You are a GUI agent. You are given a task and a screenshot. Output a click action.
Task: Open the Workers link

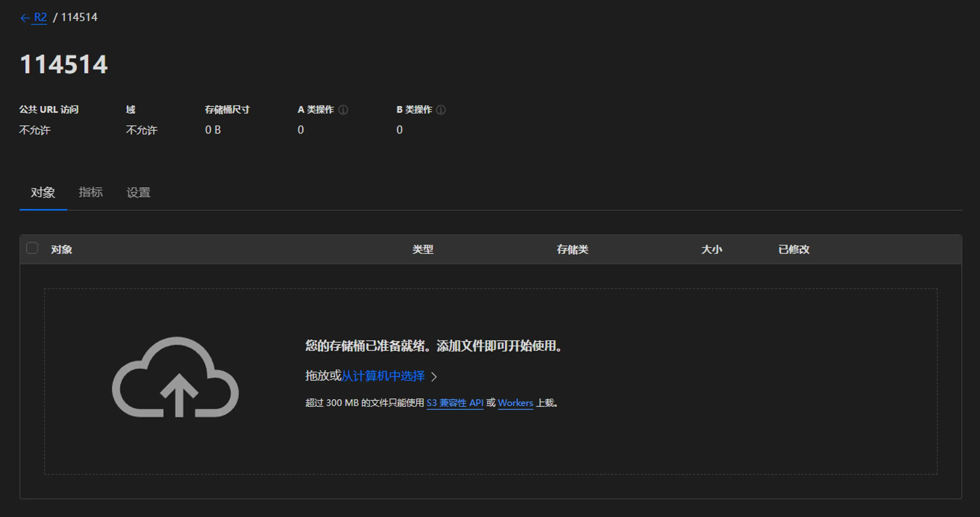tap(515, 403)
